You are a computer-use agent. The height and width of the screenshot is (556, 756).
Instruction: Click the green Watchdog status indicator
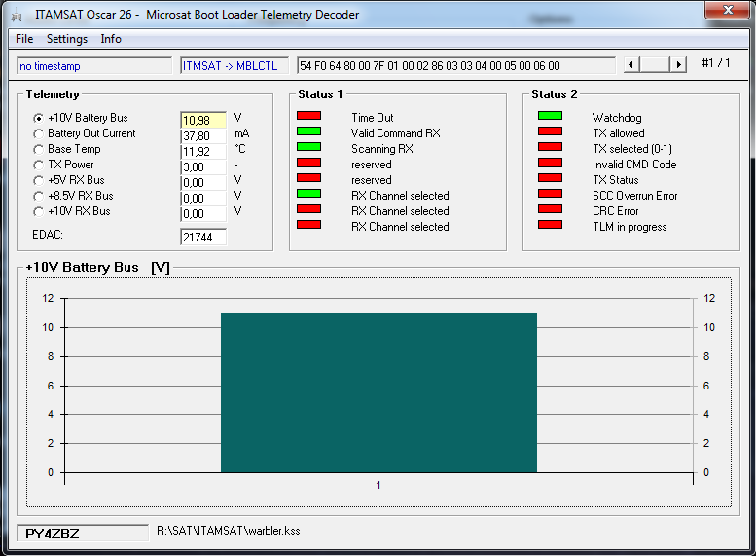tap(550, 116)
